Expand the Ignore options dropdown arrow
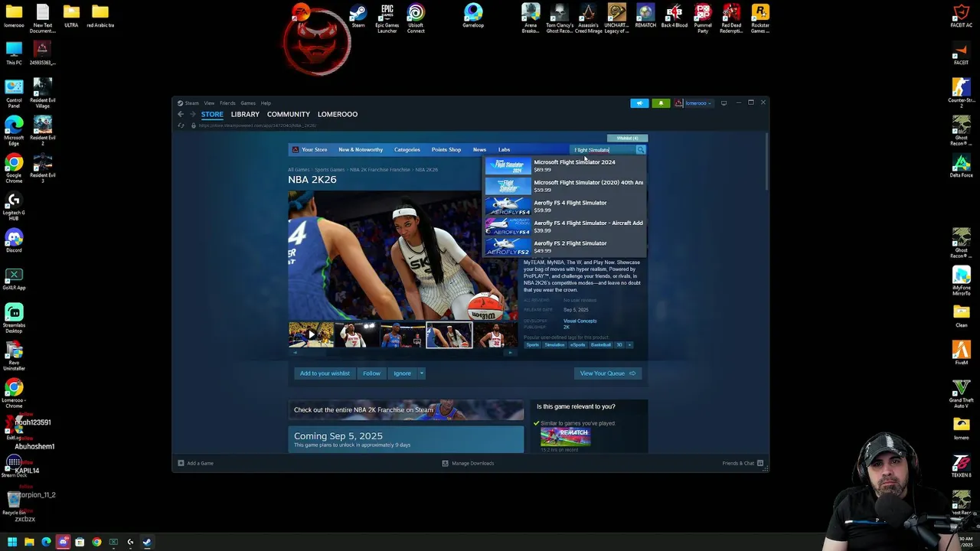This screenshot has height=551, width=980. (421, 373)
